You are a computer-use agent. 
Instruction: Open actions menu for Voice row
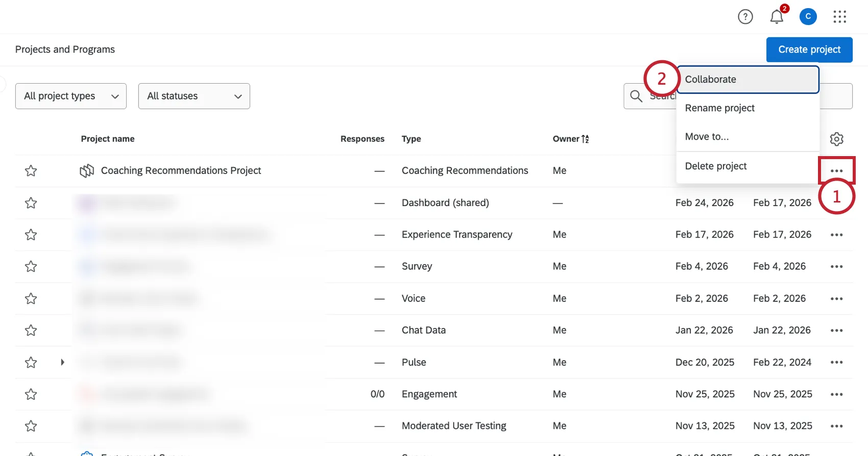[x=836, y=298]
